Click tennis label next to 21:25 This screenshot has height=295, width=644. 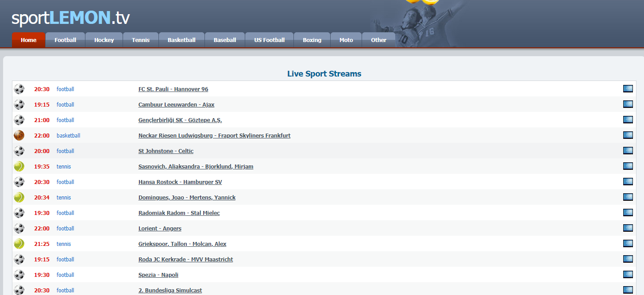[x=64, y=244]
